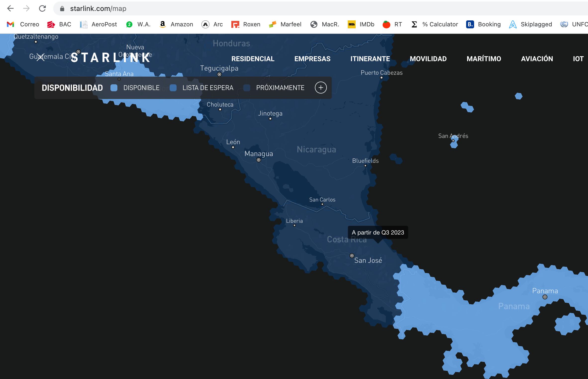
Task: Open the Correo Gmail bookmark
Action: click(23, 24)
